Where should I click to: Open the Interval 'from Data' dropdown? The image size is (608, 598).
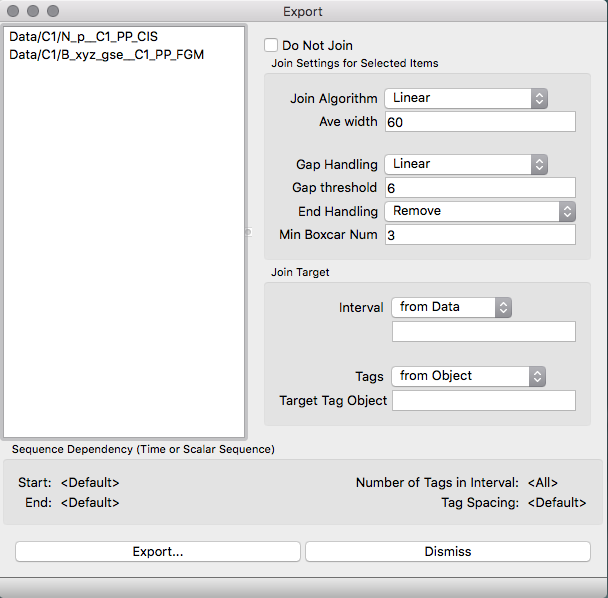coord(451,307)
